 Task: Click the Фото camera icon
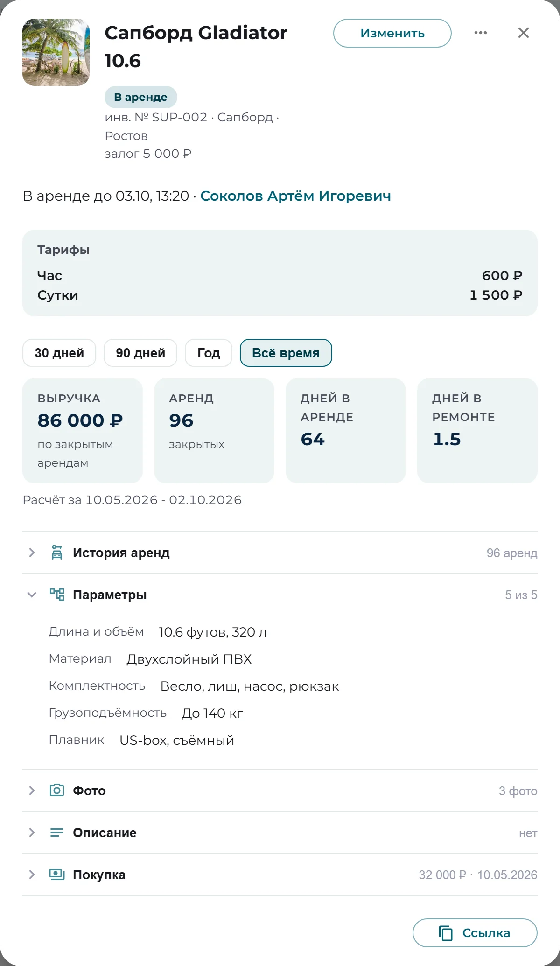pyautogui.click(x=57, y=790)
